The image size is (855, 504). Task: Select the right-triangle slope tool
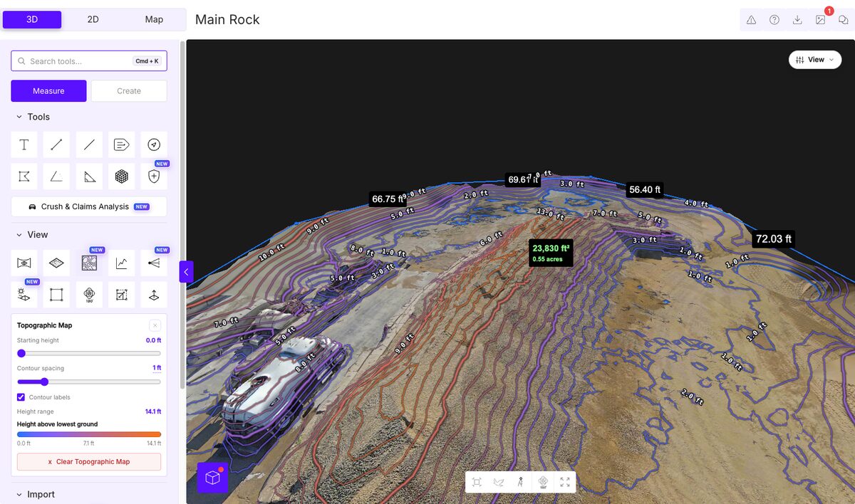pyautogui.click(x=89, y=176)
